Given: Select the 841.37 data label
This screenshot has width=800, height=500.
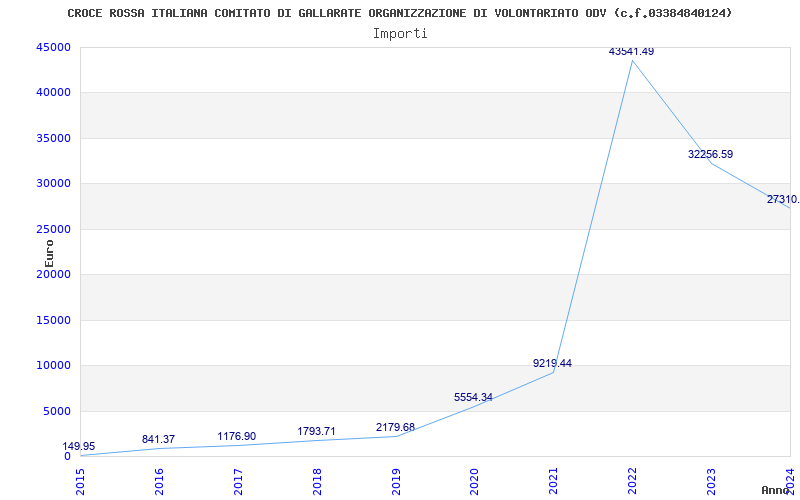Looking at the screenshot, I should click(x=158, y=439).
